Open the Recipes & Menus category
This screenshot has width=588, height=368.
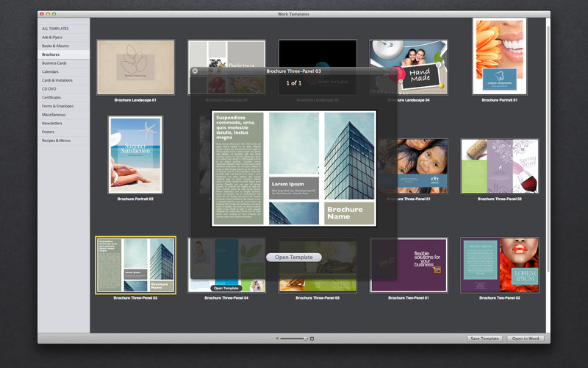pyautogui.click(x=63, y=141)
